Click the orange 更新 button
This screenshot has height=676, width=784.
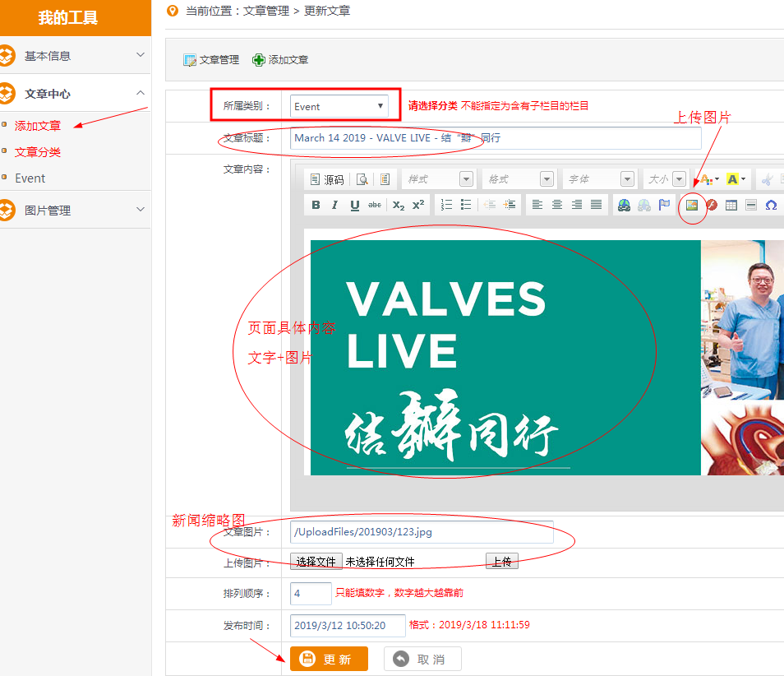pyautogui.click(x=329, y=659)
